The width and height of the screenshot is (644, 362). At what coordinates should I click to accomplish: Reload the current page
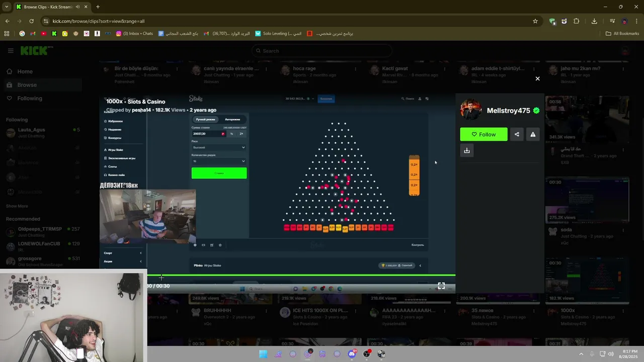pyautogui.click(x=31, y=21)
